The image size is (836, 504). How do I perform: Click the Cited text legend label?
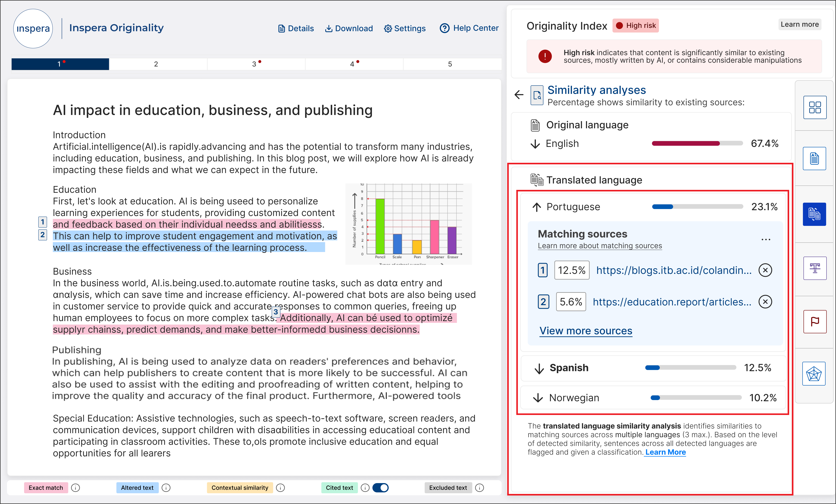click(339, 488)
